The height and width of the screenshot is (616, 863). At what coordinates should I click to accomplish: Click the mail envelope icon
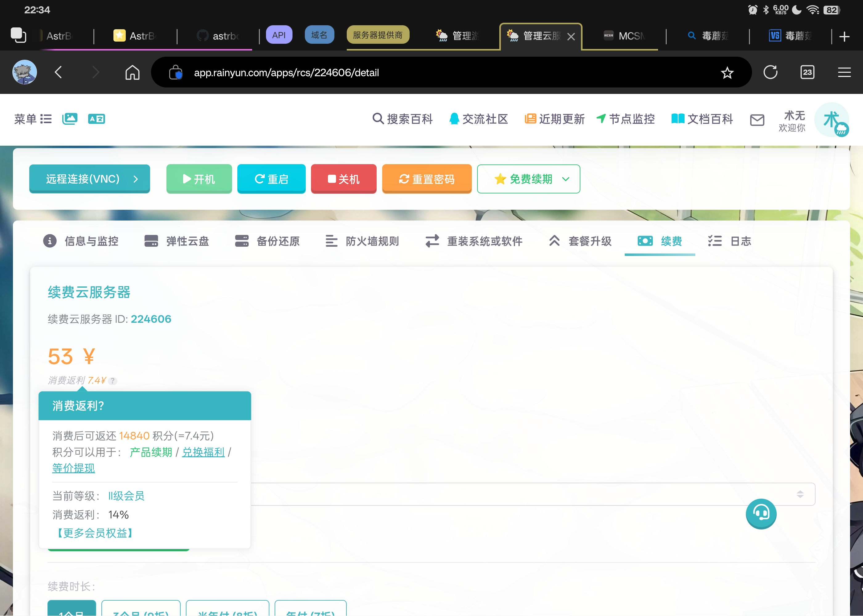[x=757, y=120]
